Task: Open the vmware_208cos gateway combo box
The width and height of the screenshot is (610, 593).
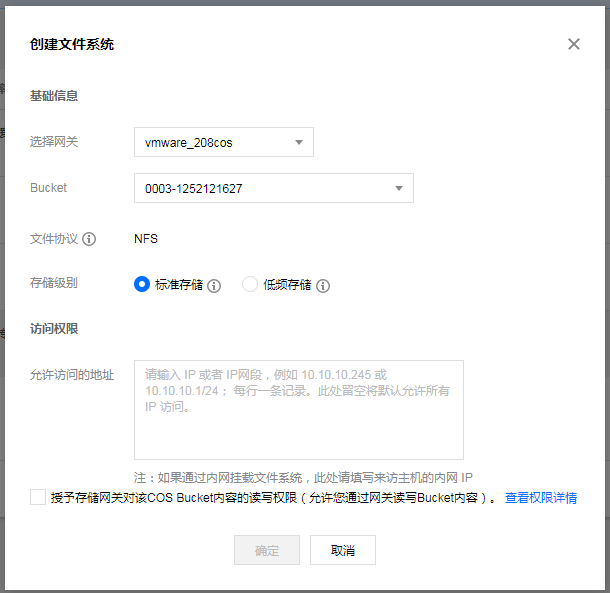Action: (x=224, y=142)
